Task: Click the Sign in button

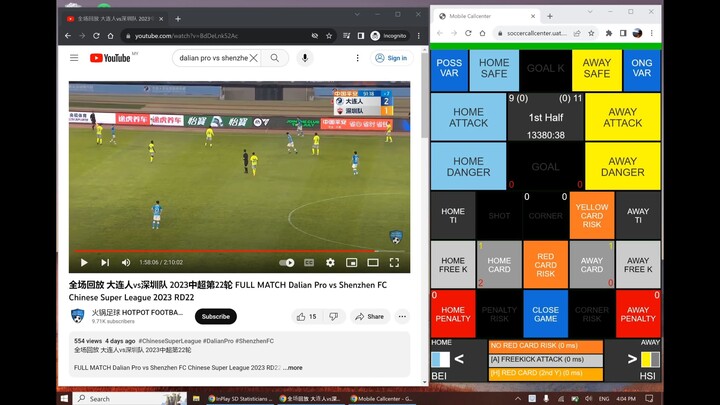Action: [x=392, y=58]
